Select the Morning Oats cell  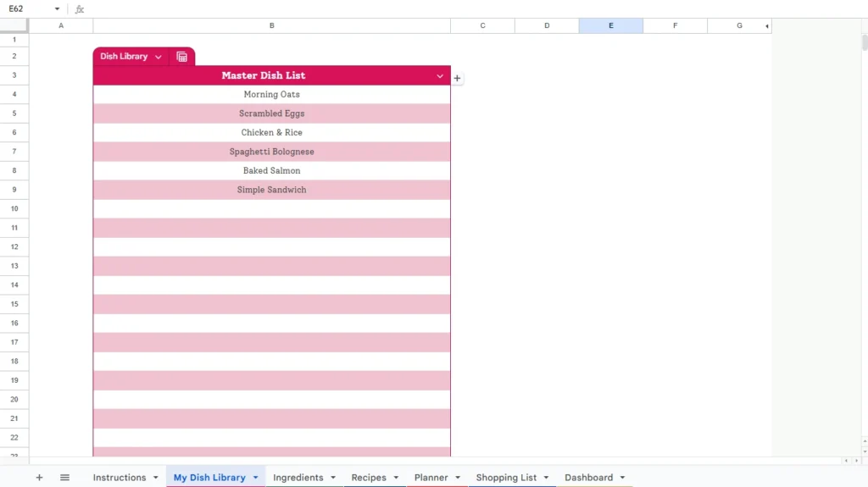[x=272, y=95]
